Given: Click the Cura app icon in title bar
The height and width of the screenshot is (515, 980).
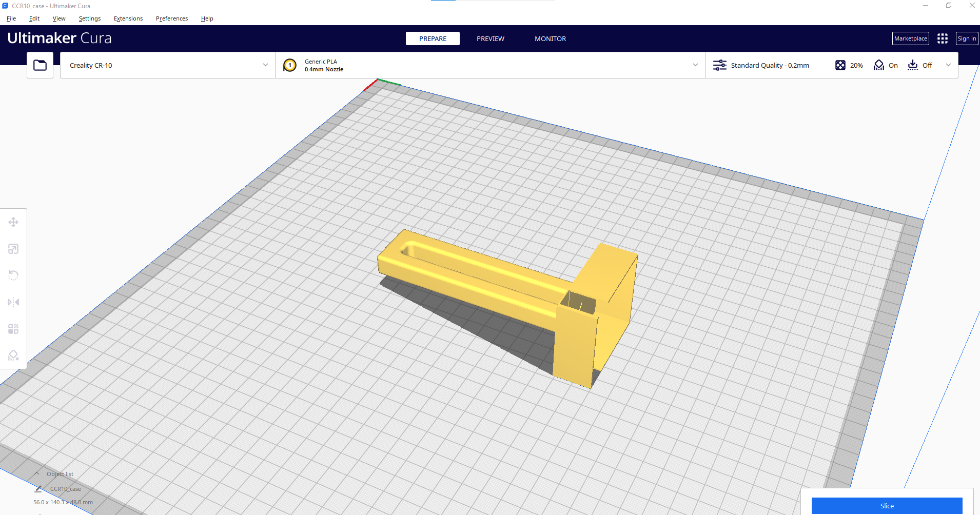Looking at the screenshot, I should pos(5,6).
